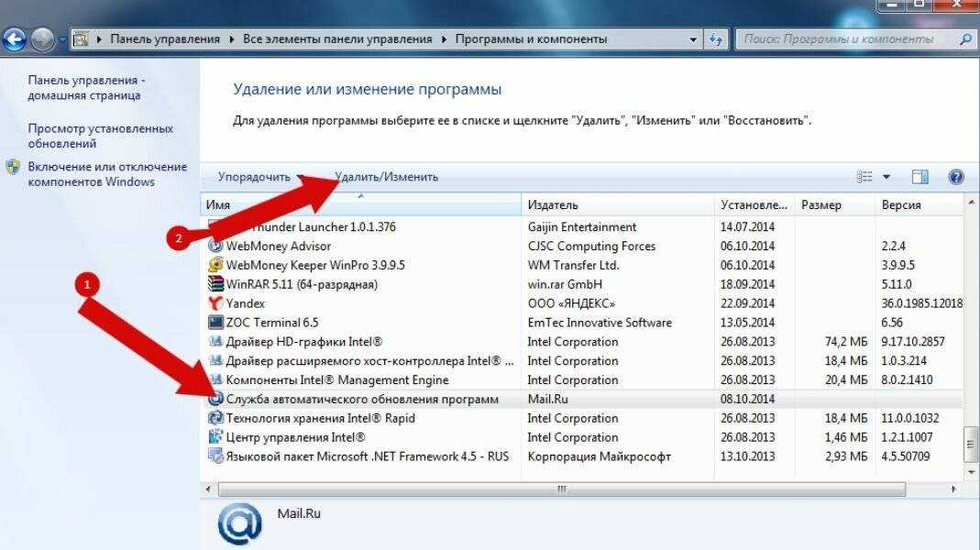Click the Back navigation arrow button
The width and height of the screenshot is (980, 550).
14,39
